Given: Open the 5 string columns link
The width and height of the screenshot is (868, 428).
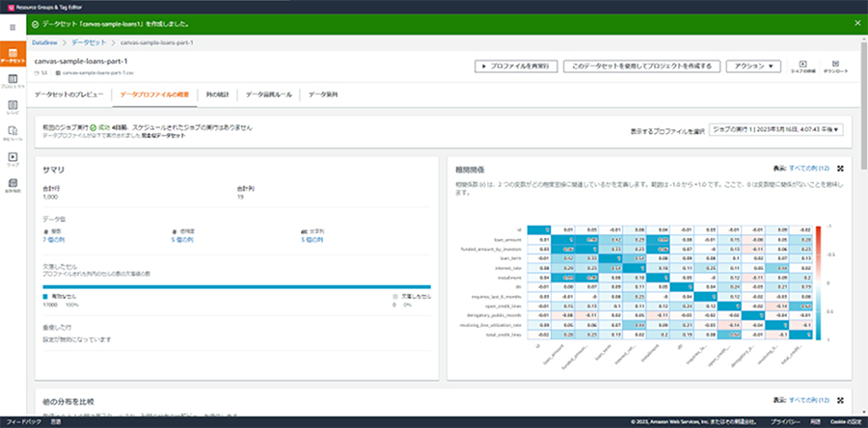Looking at the screenshot, I should pyautogui.click(x=312, y=240).
